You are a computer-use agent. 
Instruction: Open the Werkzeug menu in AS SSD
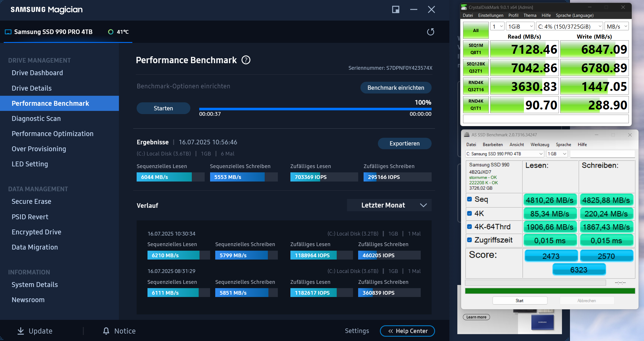pyautogui.click(x=540, y=145)
